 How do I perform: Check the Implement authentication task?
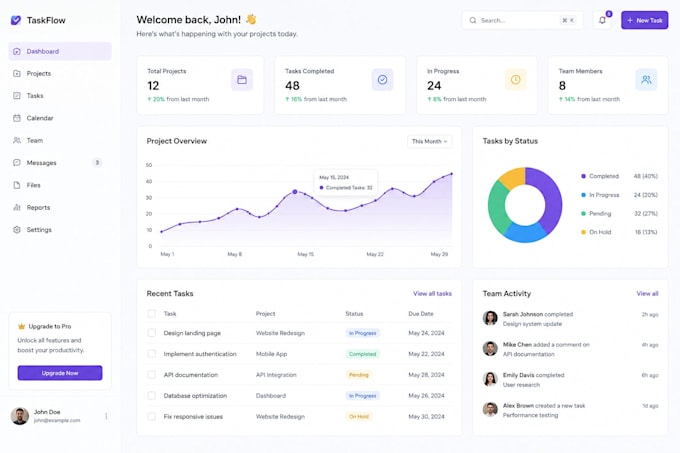click(x=151, y=354)
